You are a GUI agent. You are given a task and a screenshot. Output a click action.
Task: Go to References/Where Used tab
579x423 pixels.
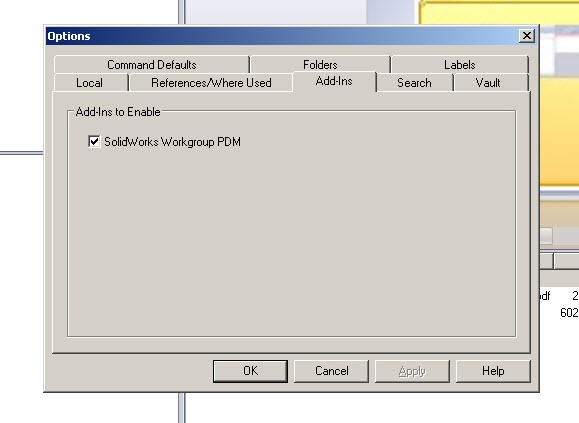click(x=211, y=82)
